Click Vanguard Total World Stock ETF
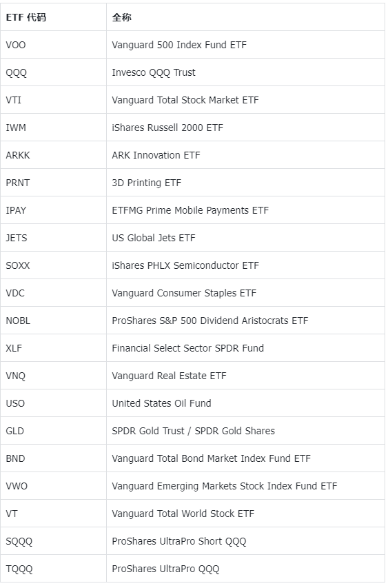Screen dimensions: 388x588 [x=183, y=514]
